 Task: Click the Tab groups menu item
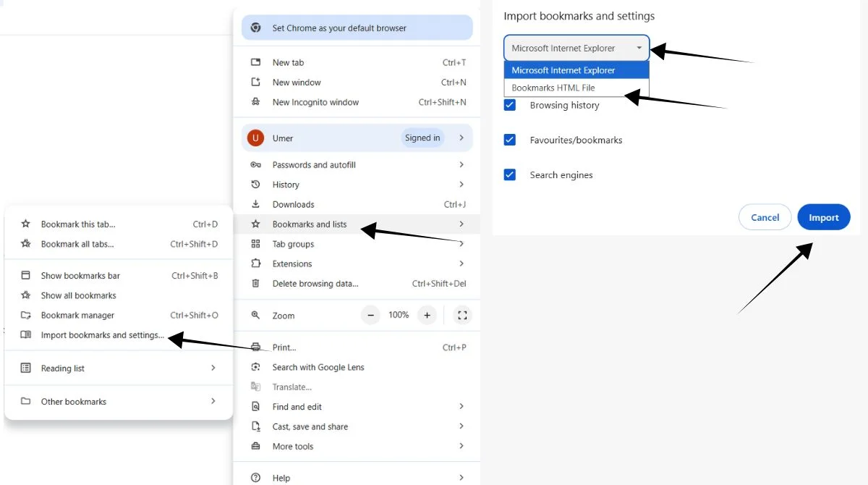pos(357,244)
